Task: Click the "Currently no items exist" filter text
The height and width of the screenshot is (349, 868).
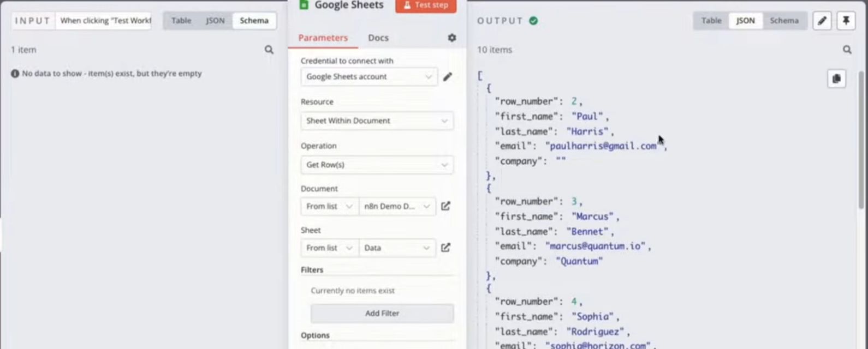Action: click(353, 291)
